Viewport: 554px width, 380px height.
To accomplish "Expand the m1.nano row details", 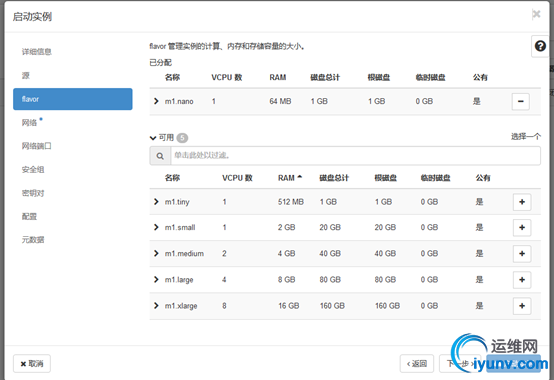I will coord(156,101).
